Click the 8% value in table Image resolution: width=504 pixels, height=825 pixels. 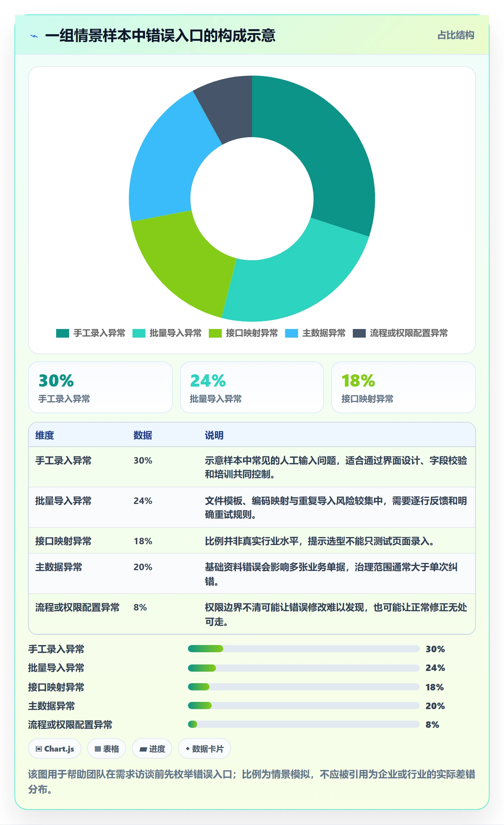(x=140, y=607)
